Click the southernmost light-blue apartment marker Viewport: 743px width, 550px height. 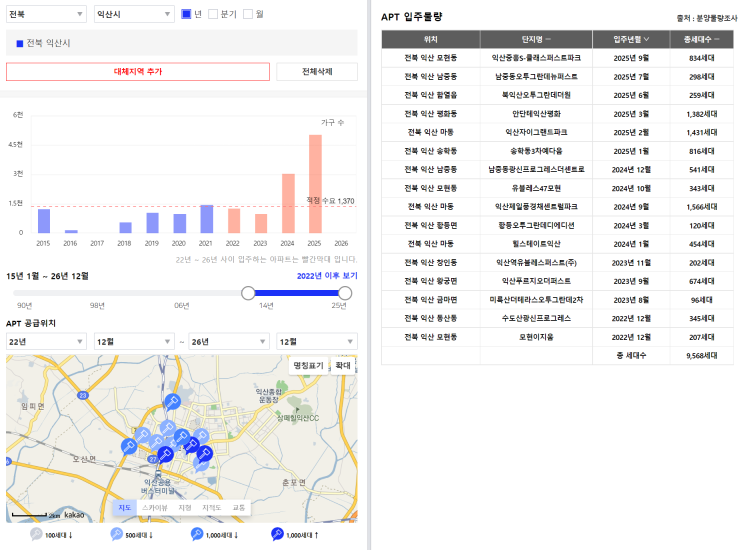[201, 465]
